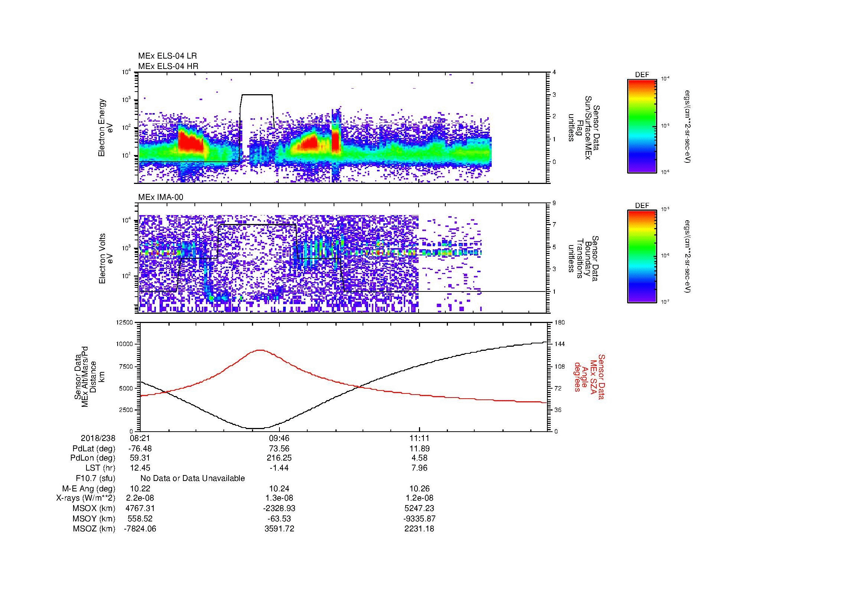
Task: Select the PdLat value '73.56'
Action: pos(279,449)
